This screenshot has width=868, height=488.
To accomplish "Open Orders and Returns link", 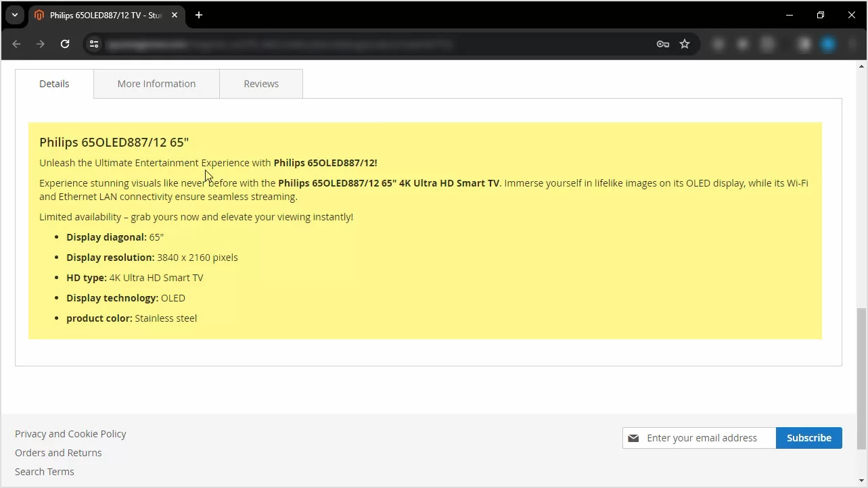I will (x=58, y=453).
